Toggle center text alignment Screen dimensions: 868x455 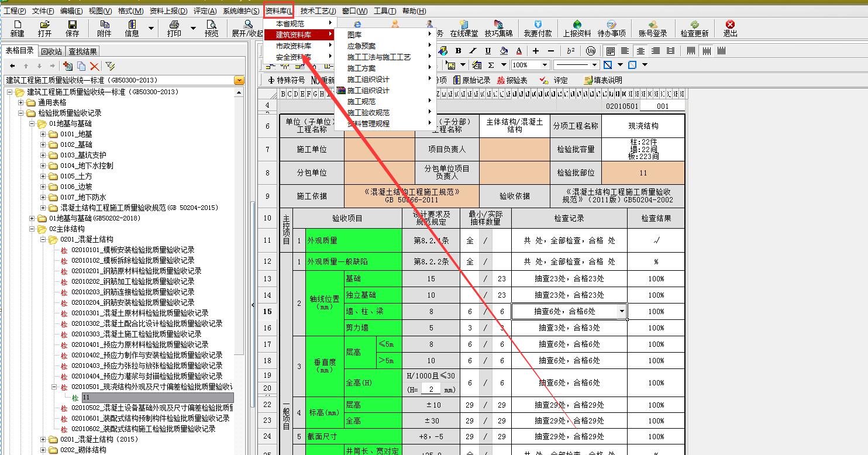(x=640, y=51)
